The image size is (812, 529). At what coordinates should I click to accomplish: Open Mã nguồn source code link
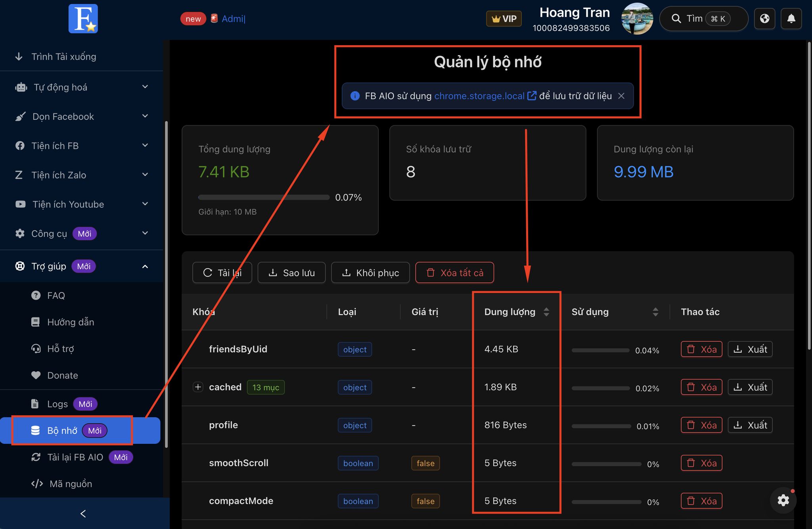pos(81,484)
